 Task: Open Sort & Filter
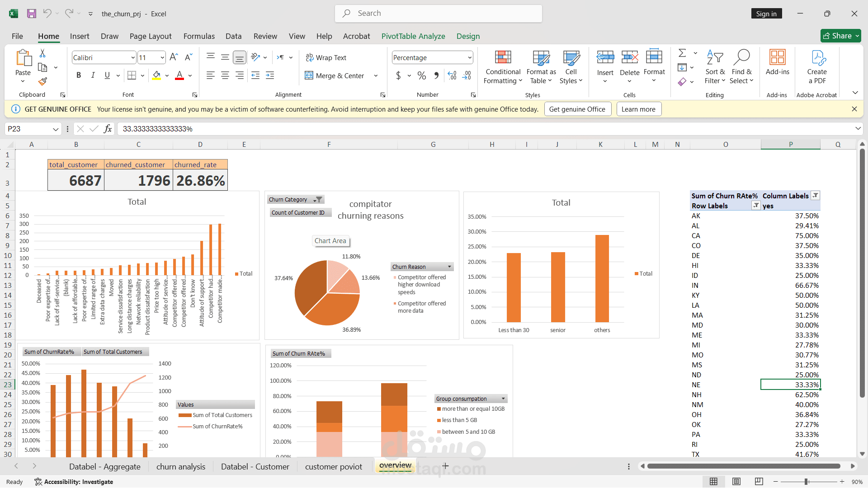pos(715,67)
